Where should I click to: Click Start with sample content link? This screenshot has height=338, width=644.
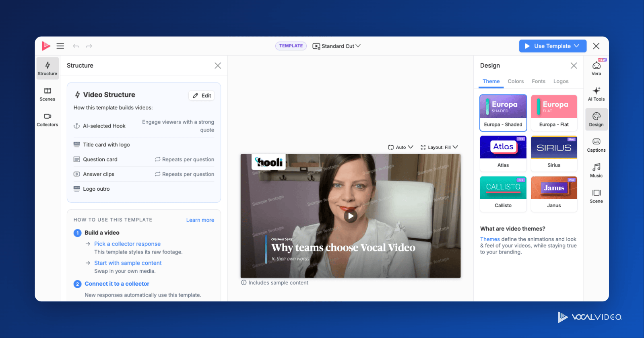128,263
